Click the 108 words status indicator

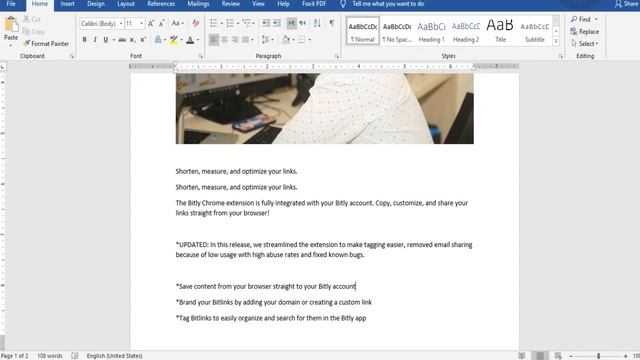point(50,356)
